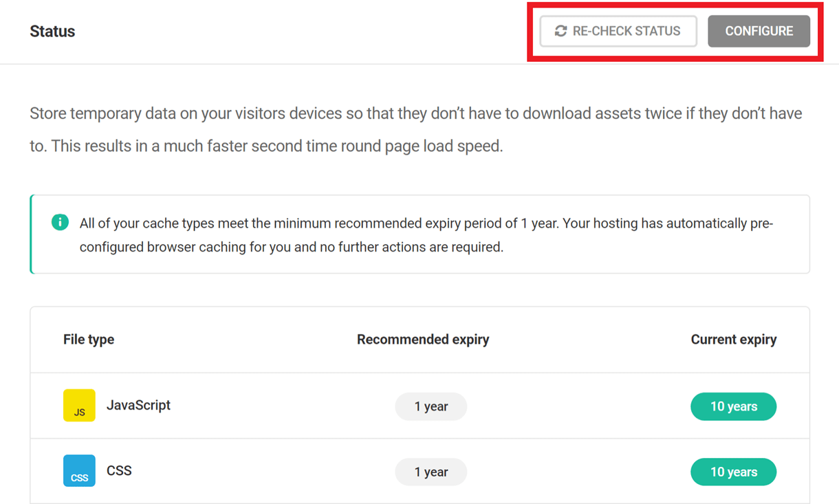The image size is (839, 504).
Task: Click the 'Status' section heading
Action: point(52,32)
